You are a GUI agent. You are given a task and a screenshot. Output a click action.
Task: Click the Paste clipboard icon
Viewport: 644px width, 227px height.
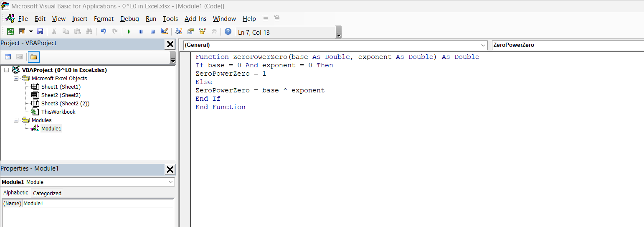(77, 32)
